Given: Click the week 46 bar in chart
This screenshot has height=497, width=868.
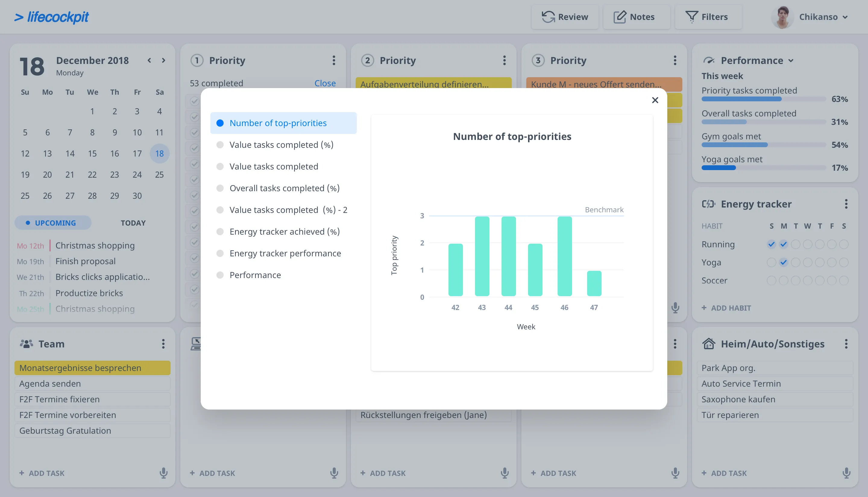Looking at the screenshot, I should pyautogui.click(x=564, y=256).
